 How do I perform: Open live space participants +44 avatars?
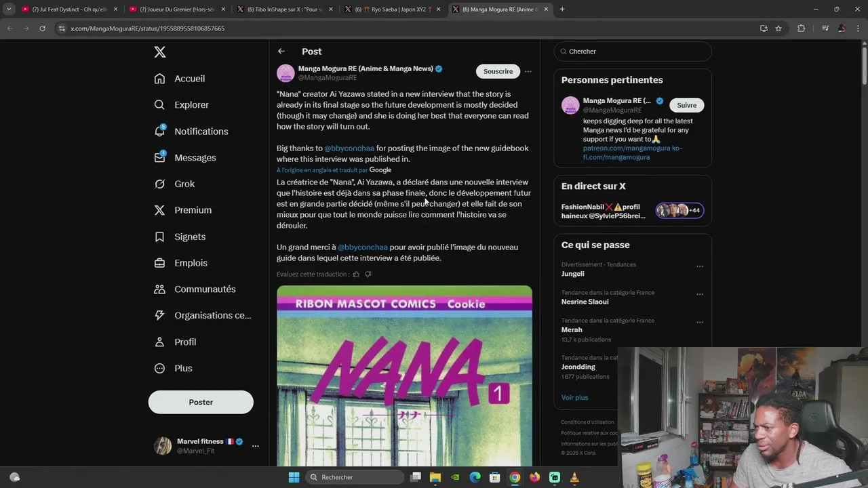(679, 211)
